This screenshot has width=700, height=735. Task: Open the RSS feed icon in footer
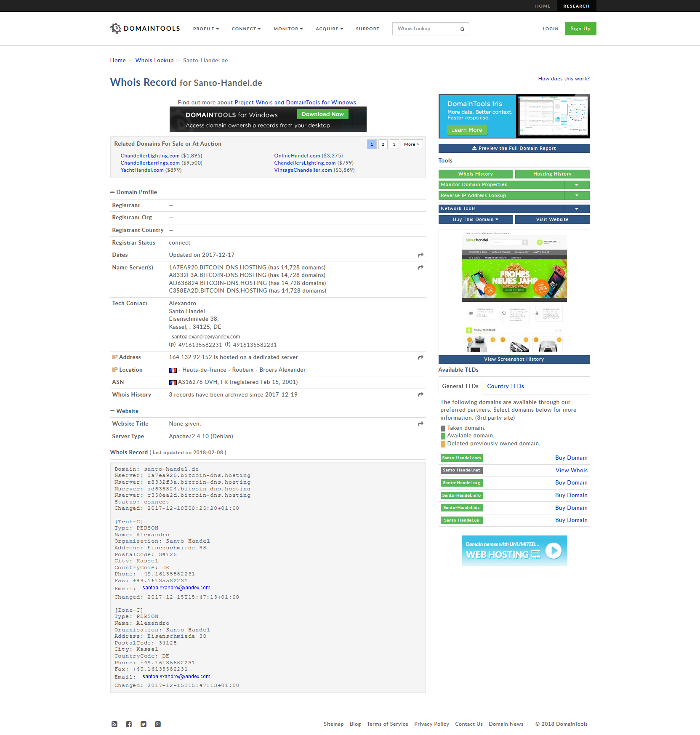114,724
